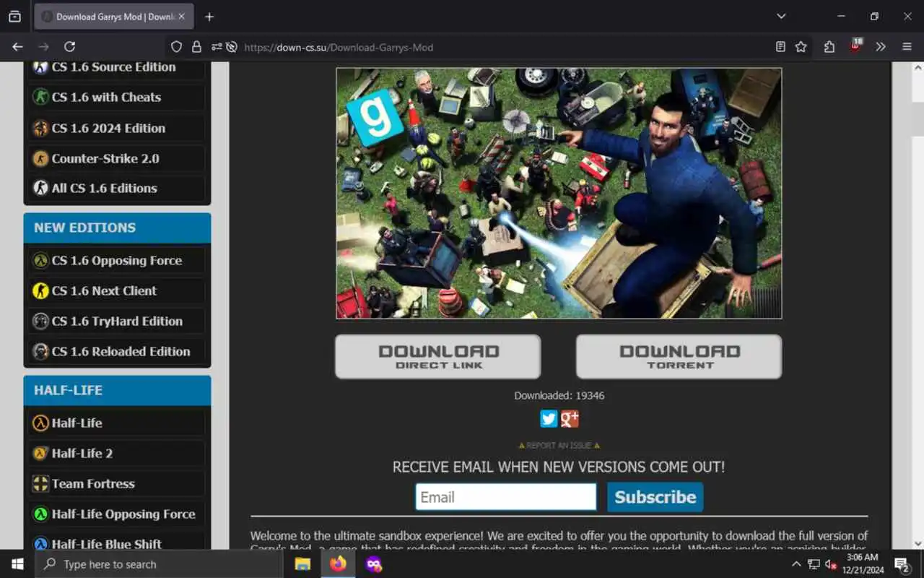Open the Windows Start menu
The height and width of the screenshot is (578, 924).
pos(17,564)
